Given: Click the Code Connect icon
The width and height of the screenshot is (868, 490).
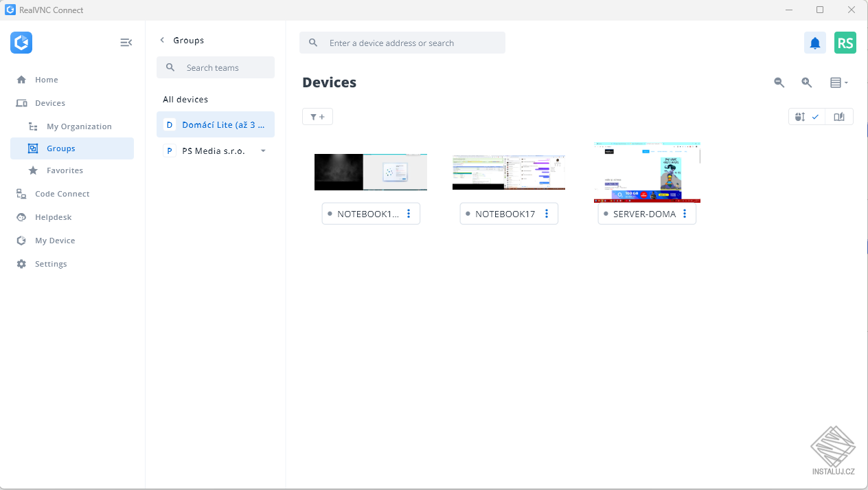Looking at the screenshot, I should point(21,194).
